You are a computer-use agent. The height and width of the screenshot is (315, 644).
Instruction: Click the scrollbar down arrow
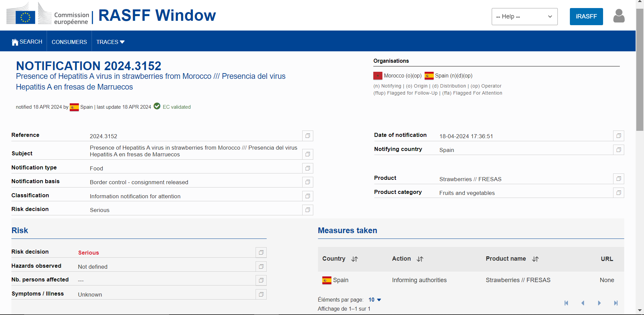[640, 311]
